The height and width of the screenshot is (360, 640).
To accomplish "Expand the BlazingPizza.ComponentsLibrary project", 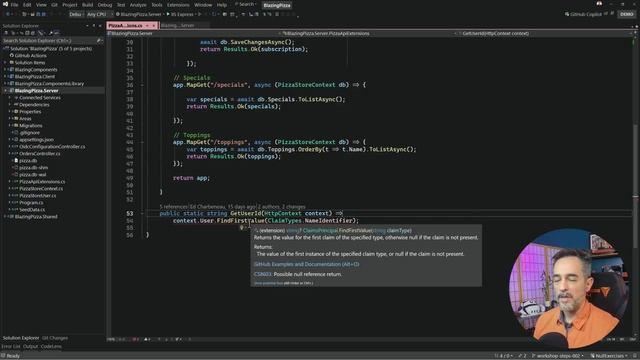I will coord(5,83).
